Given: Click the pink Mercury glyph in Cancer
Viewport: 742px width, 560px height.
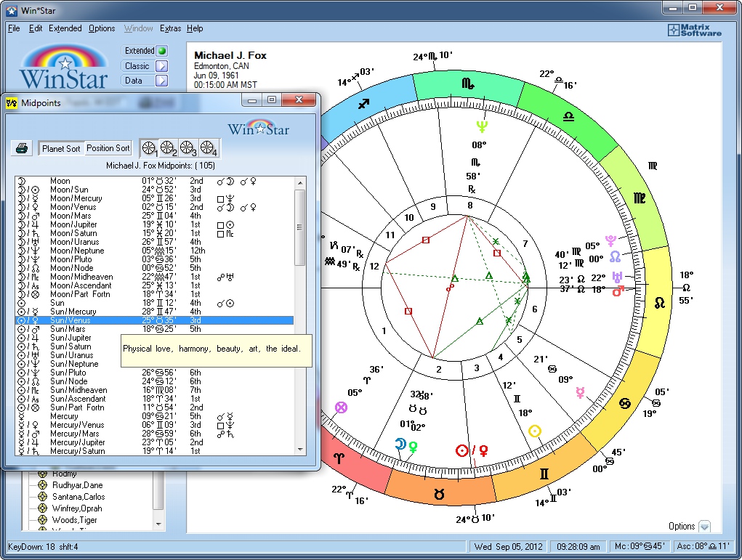Looking at the screenshot, I should click(580, 392).
